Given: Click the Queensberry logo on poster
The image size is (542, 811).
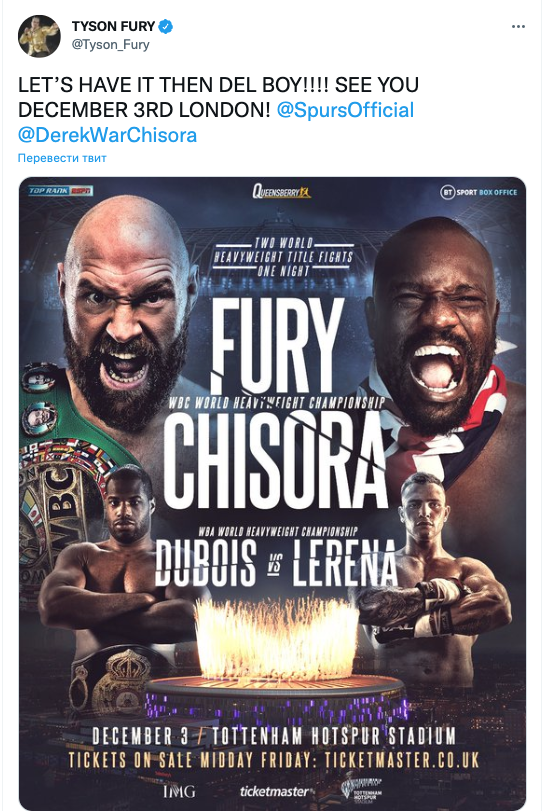Looking at the screenshot, I should (281, 192).
